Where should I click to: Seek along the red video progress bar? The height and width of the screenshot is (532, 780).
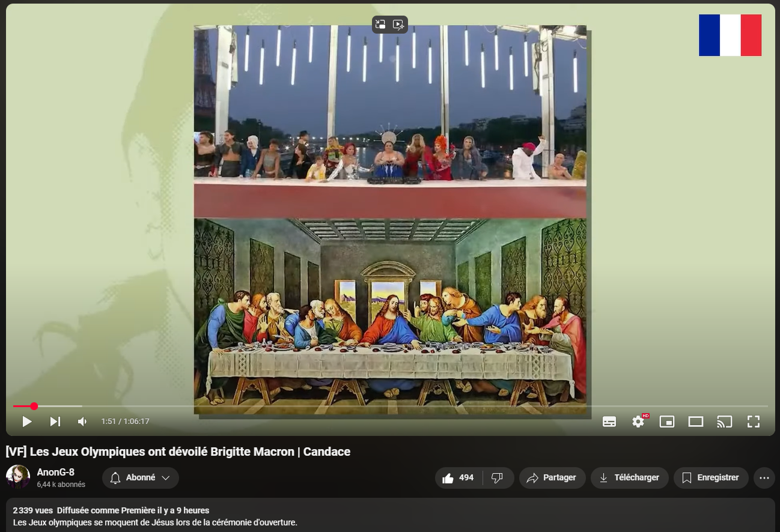point(391,407)
